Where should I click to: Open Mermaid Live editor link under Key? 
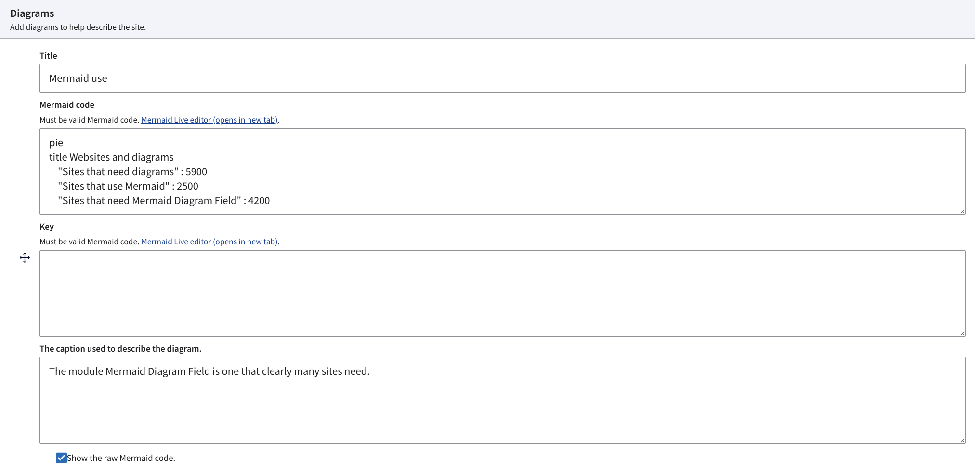[x=209, y=242]
